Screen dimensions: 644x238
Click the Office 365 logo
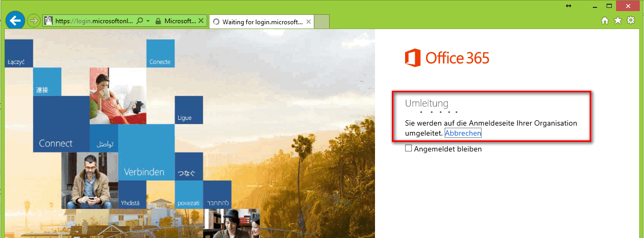pos(447,58)
